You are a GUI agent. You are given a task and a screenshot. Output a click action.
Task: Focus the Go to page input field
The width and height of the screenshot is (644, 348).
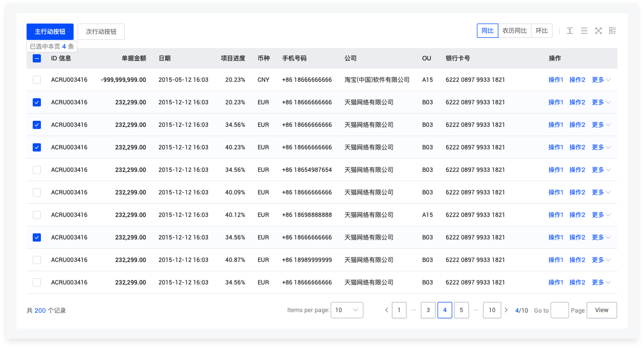560,310
